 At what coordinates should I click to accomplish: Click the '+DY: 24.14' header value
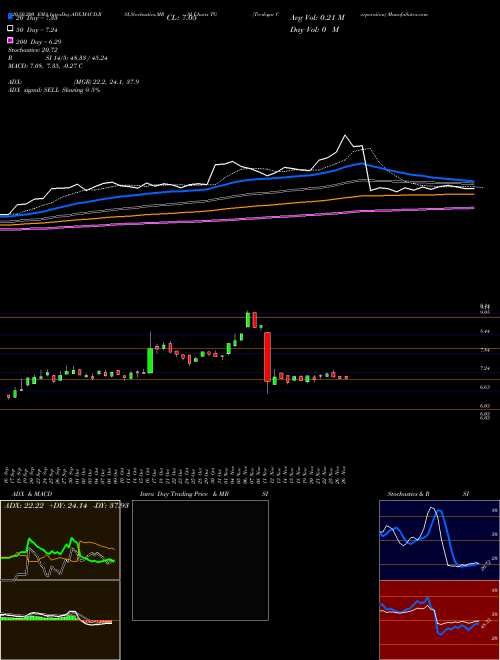pyautogui.click(x=68, y=506)
